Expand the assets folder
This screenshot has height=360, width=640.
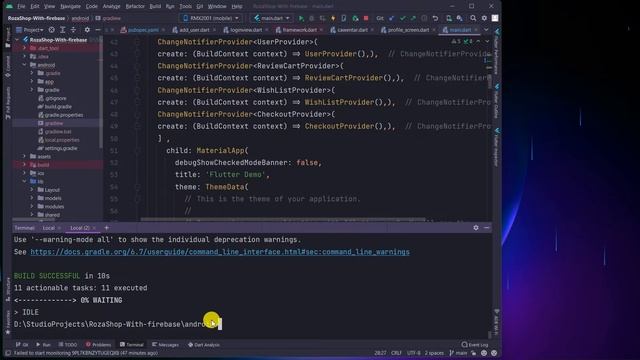(24, 156)
